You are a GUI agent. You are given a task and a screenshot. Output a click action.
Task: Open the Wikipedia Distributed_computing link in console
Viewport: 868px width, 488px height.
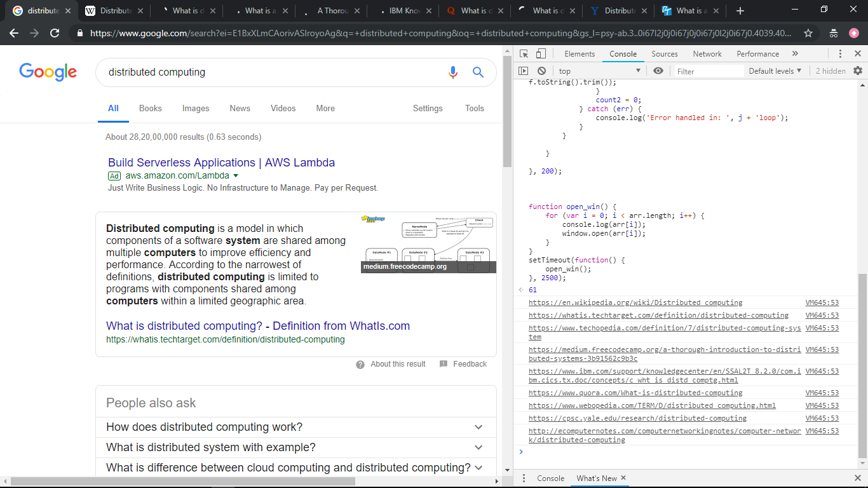(635, 302)
